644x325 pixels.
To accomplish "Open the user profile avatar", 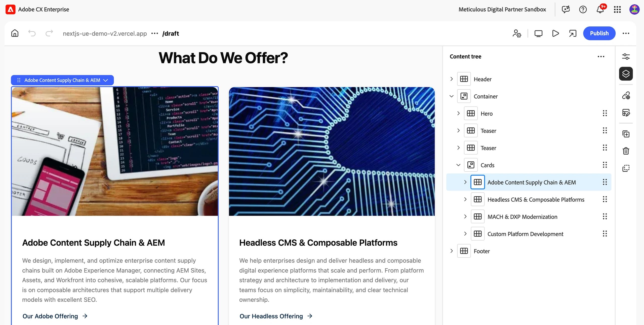I will pos(634,10).
